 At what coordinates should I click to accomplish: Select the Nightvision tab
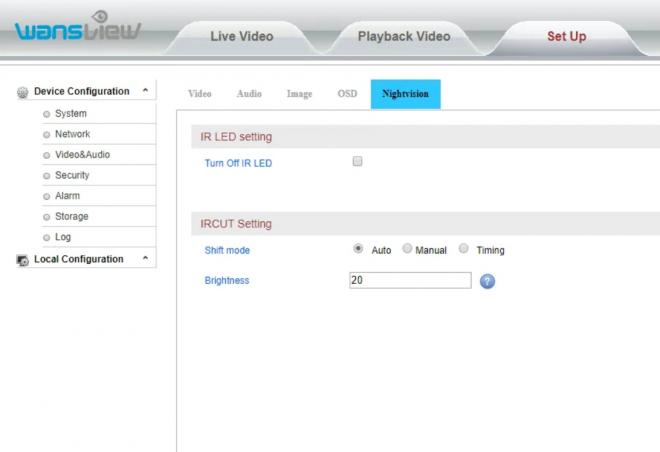[x=406, y=94]
